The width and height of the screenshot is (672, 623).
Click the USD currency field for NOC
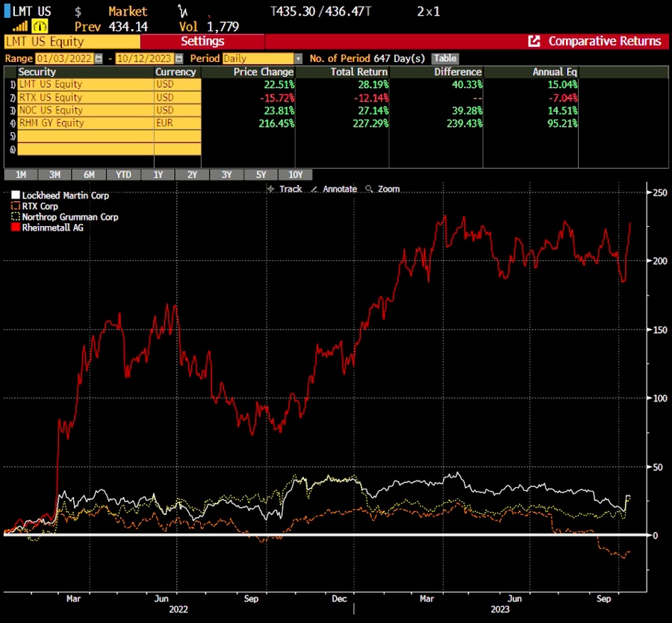coord(178,110)
